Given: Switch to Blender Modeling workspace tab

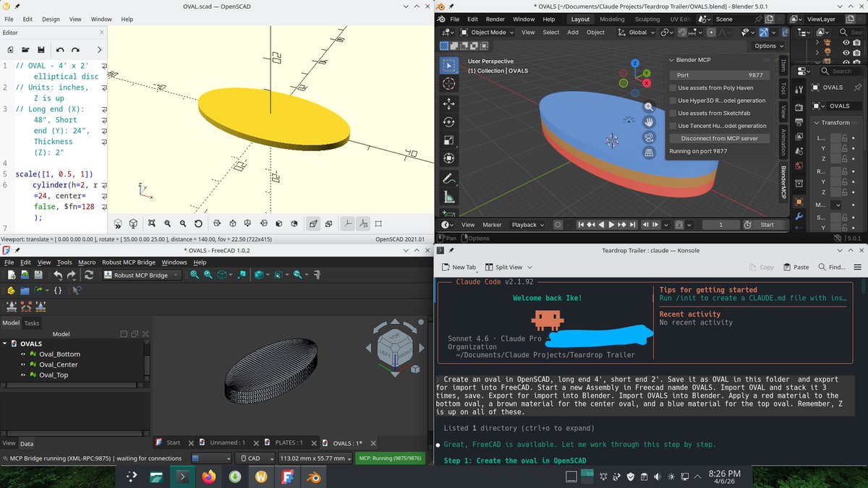Looking at the screenshot, I should click(612, 20).
